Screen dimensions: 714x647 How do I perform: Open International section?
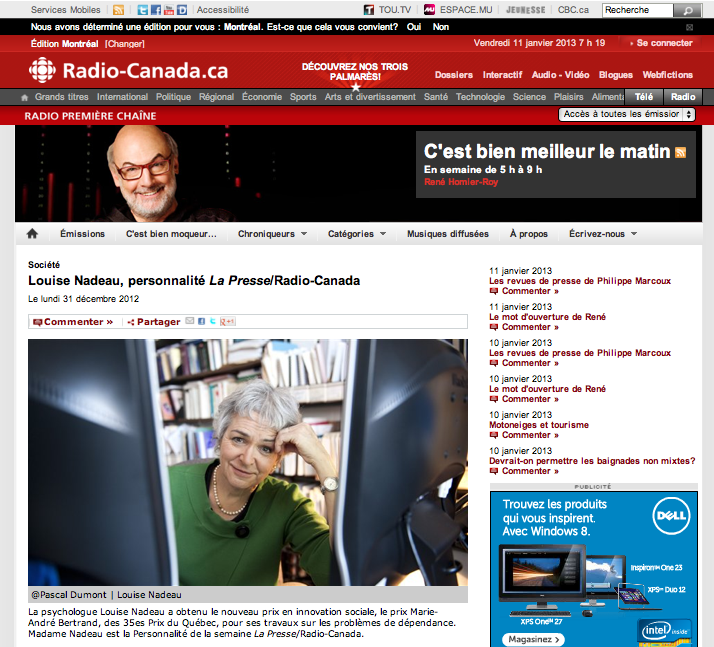(x=122, y=97)
